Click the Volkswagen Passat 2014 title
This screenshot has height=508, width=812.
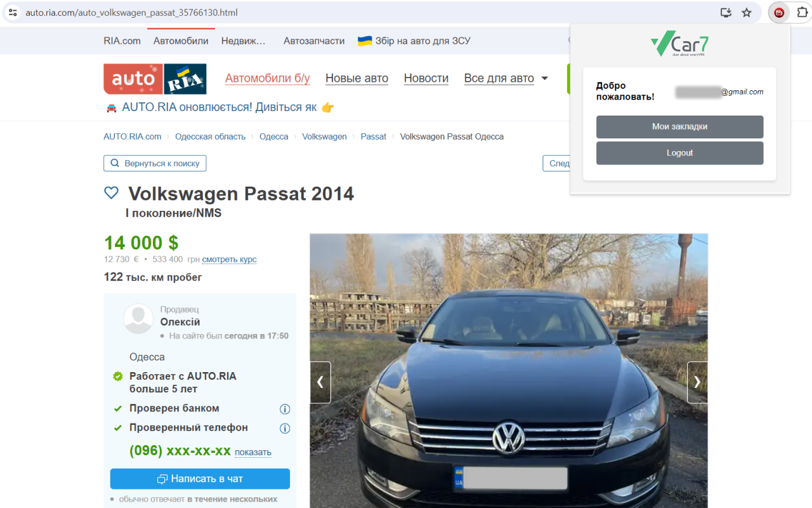(241, 193)
